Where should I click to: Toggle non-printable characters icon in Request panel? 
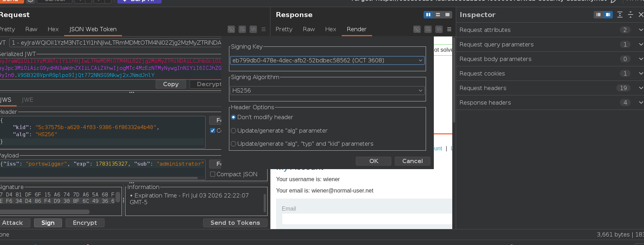[x=231, y=29]
